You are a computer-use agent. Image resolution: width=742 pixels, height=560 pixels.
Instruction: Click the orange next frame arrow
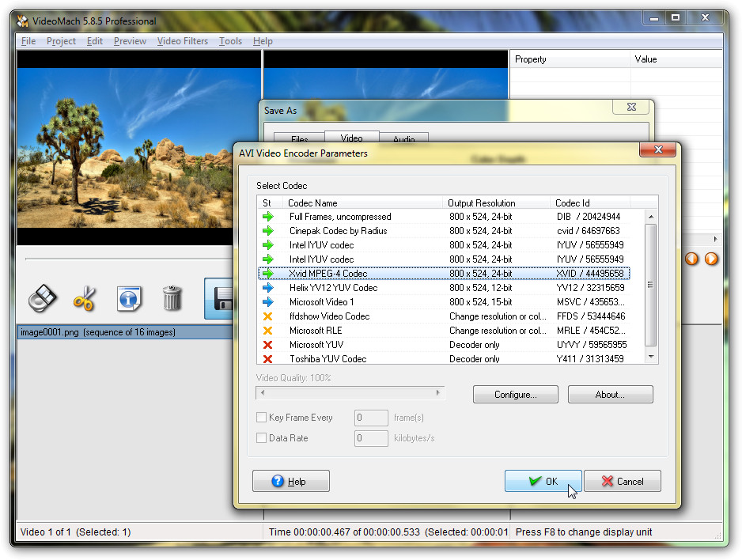pyautogui.click(x=711, y=259)
